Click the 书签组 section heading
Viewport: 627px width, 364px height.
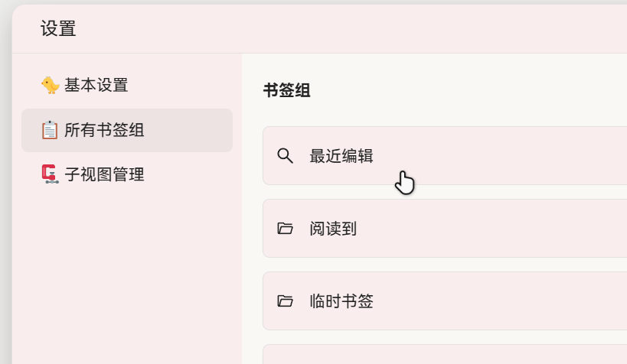(x=286, y=90)
